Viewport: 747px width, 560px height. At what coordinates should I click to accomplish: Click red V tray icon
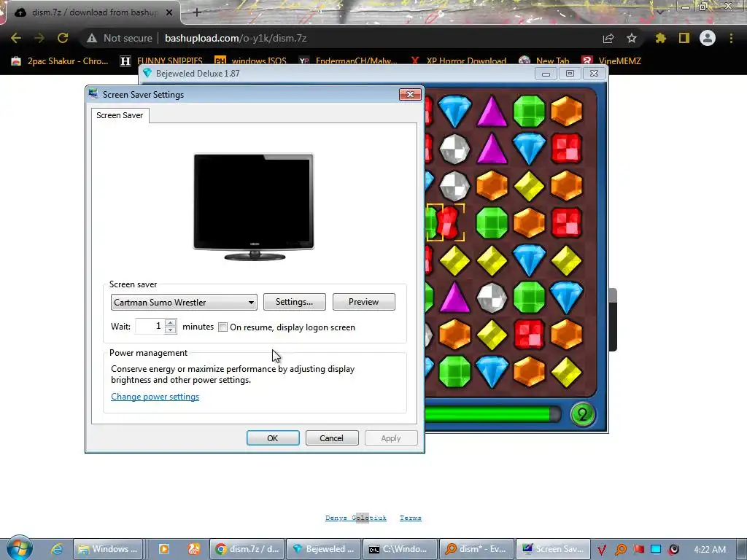(602, 550)
